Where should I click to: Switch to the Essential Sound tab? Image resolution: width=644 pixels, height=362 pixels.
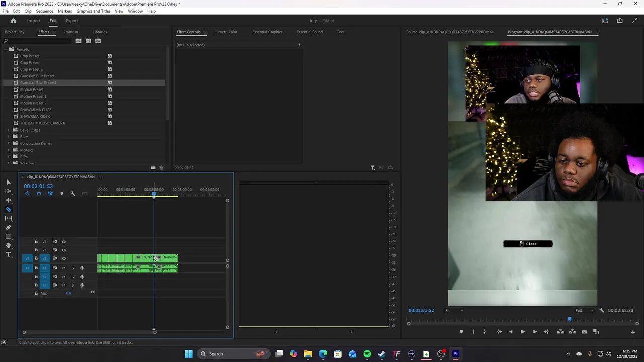(x=309, y=32)
